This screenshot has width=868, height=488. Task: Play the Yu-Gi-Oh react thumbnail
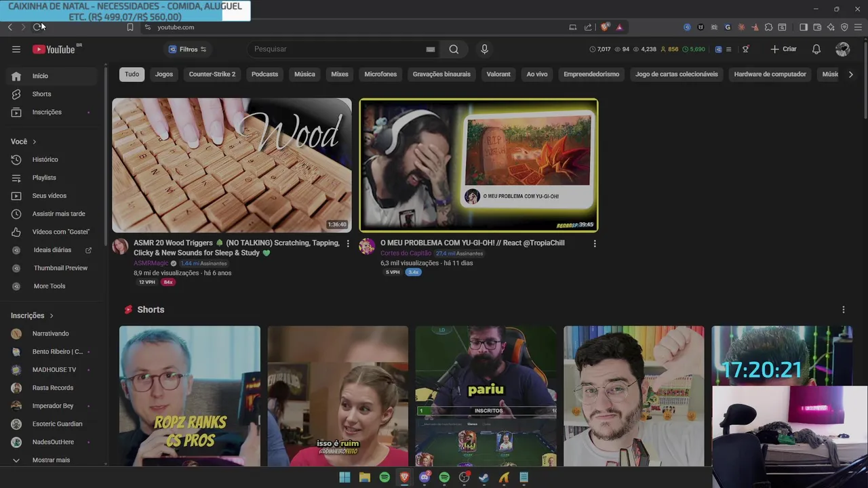point(479,165)
